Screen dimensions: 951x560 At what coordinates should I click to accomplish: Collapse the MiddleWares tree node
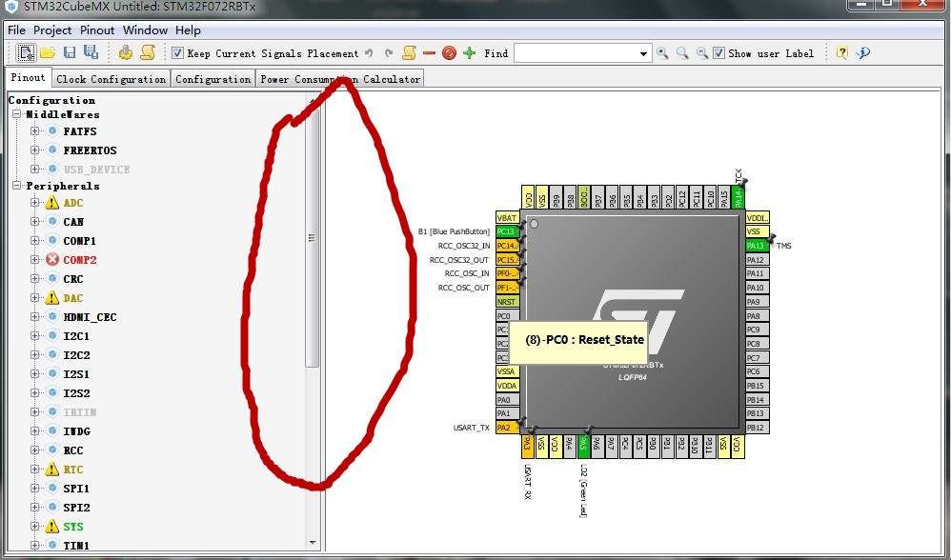tap(16, 114)
